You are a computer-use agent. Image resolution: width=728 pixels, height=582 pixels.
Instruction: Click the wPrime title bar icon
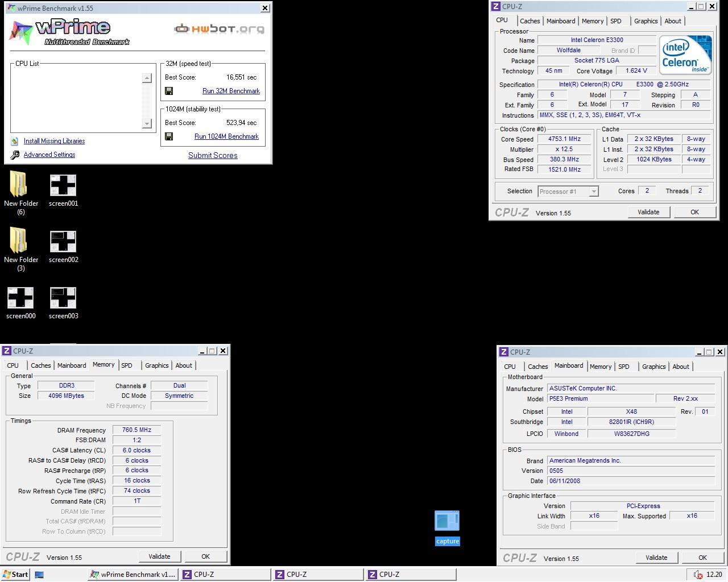pos(11,8)
